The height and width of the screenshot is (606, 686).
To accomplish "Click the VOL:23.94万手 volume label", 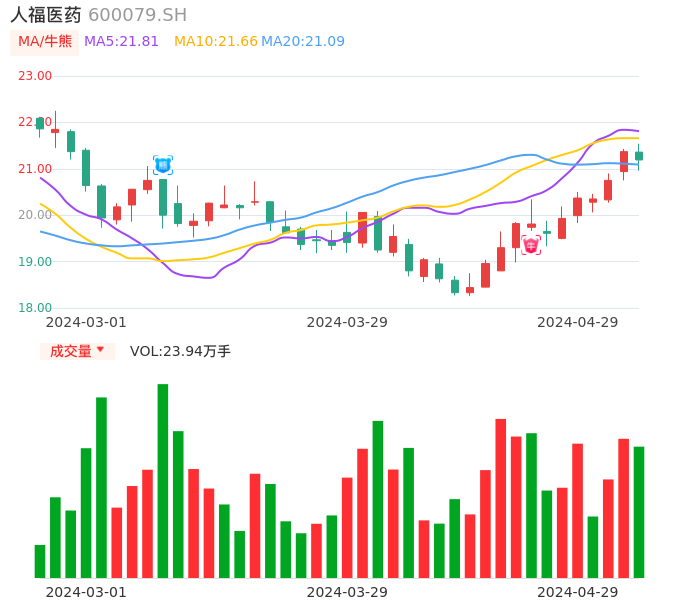I will coord(180,351).
